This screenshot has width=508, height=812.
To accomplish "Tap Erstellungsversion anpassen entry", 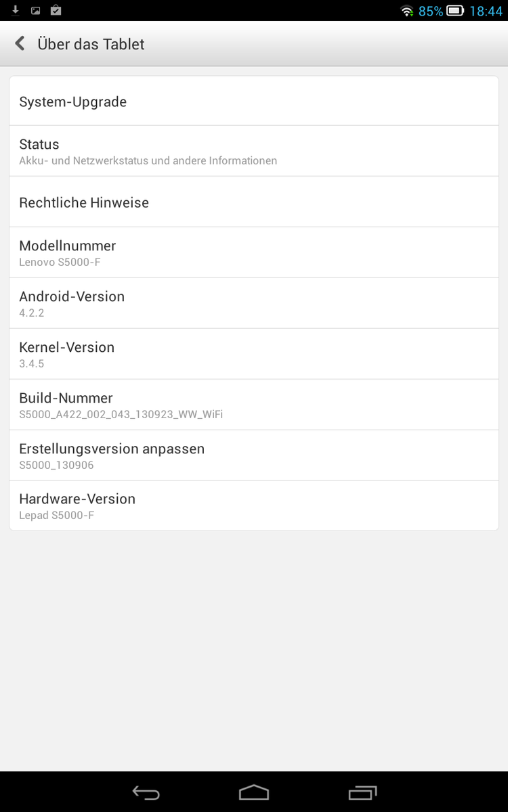I will pos(254,455).
